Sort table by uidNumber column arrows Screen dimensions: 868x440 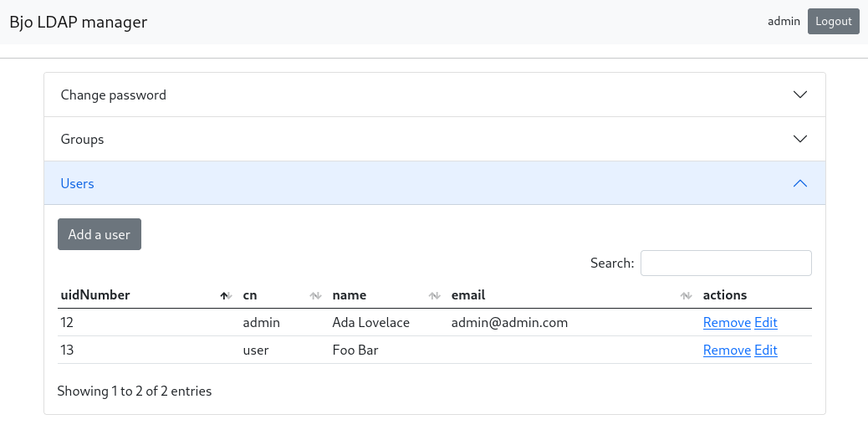coord(226,295)
